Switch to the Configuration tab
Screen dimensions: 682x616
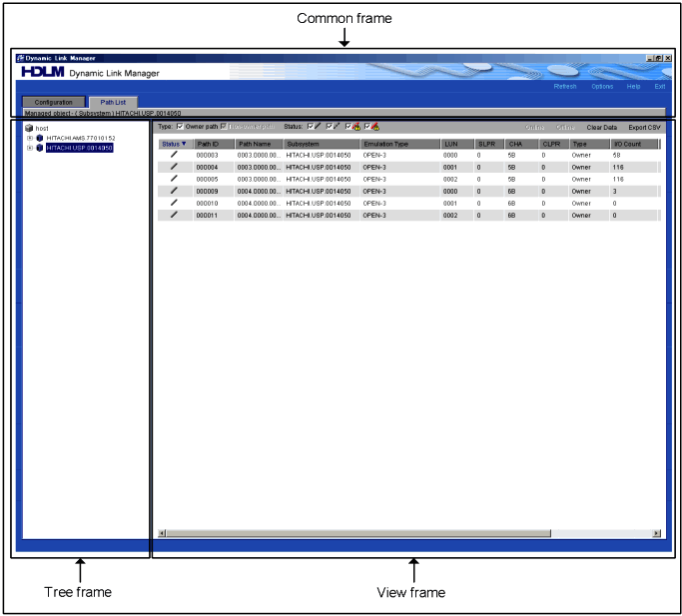pyautogui.click(x=54, y=102)
